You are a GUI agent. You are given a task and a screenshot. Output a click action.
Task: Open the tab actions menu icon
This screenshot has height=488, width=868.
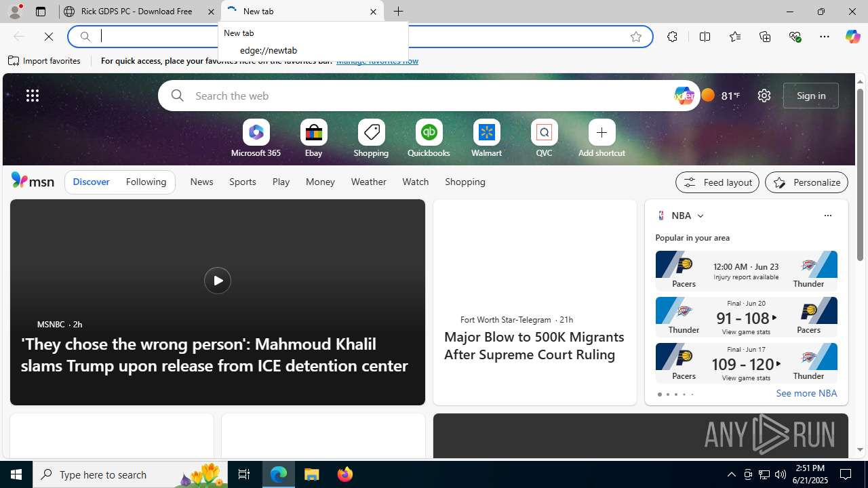point(40,12)
